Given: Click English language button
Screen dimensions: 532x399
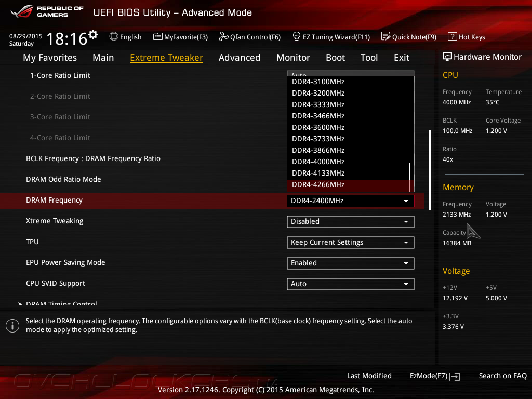Looking at the screenshot, I should 126,37.
